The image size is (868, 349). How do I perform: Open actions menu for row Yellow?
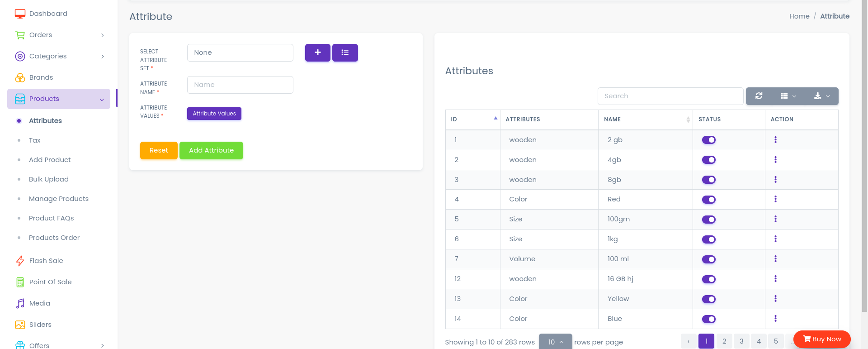[775, 299]
